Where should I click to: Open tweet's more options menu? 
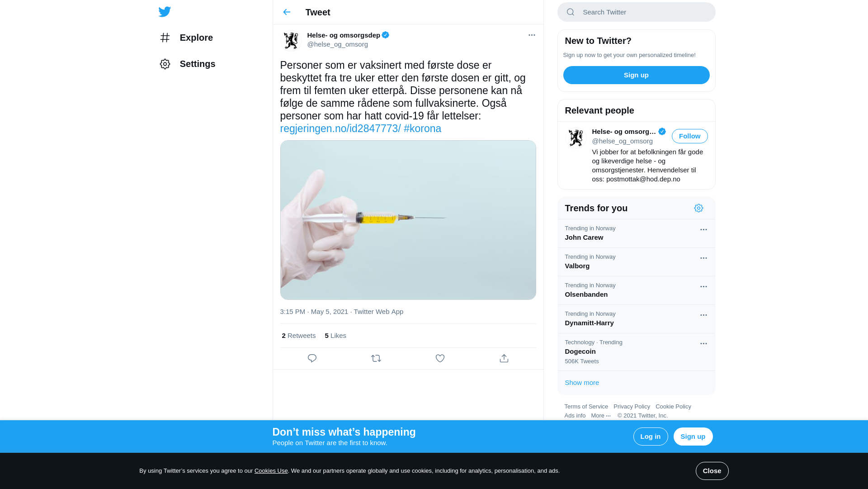[532, 35]
